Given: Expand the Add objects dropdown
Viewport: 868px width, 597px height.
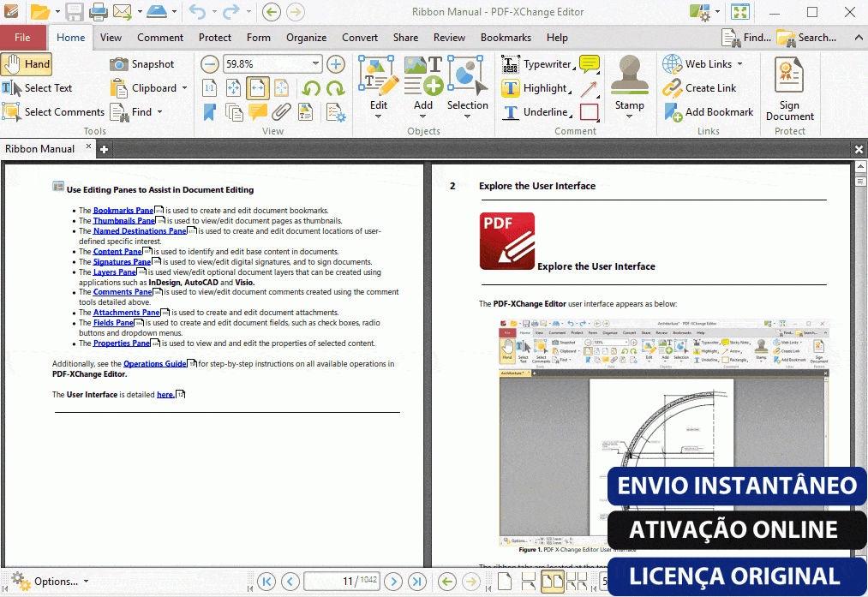Looking at the screenshot, I should click(x=423, y=116).
